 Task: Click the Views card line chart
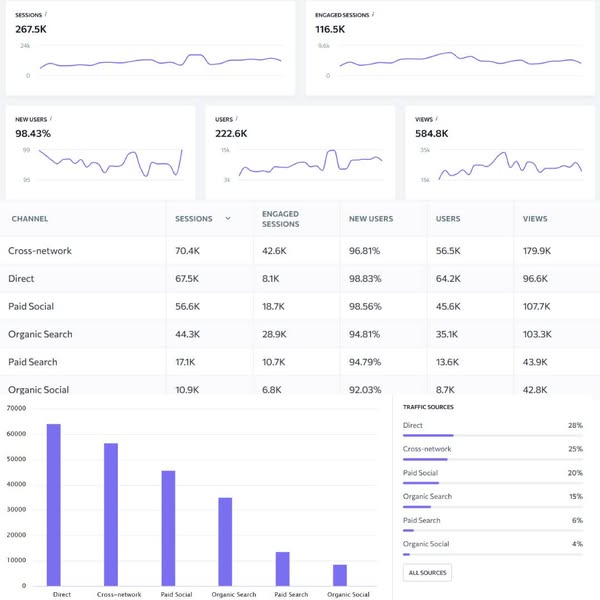pyautogui.click(x=510, y=165)
